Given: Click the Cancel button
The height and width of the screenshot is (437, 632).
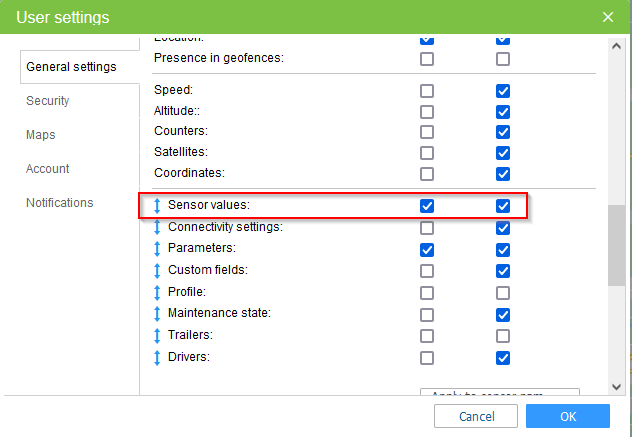Looking at the screenshot, I should [476, 416].
